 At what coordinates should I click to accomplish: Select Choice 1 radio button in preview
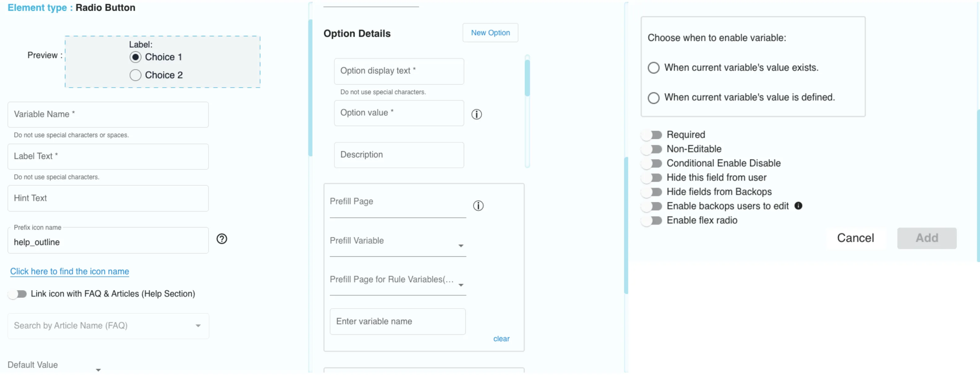135,57
